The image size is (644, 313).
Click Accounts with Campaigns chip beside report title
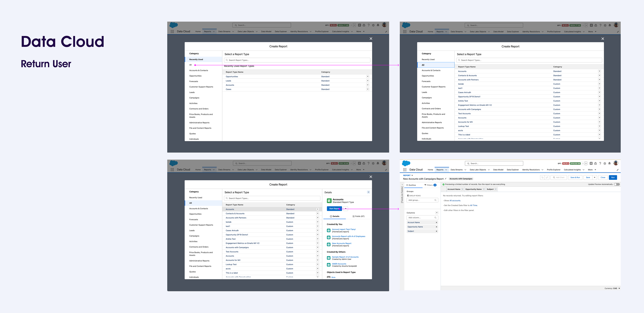click(461, 179)
